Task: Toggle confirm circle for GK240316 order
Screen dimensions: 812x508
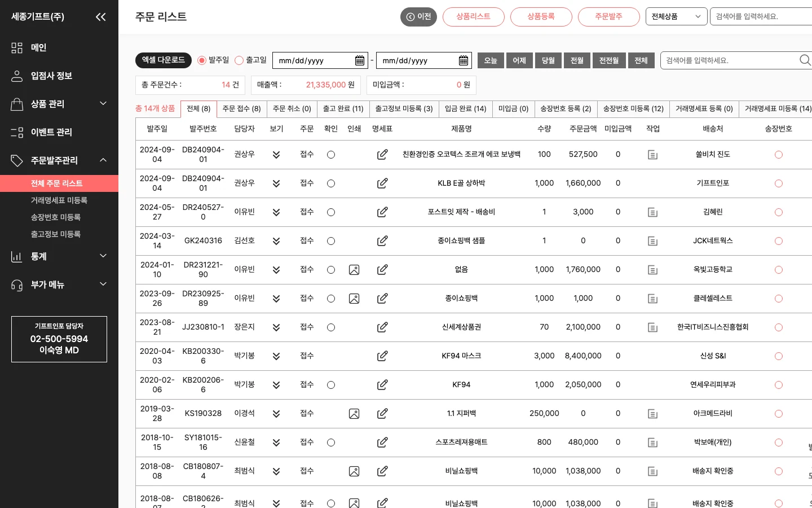Action: pyautogui.click(x=331, y=241)
